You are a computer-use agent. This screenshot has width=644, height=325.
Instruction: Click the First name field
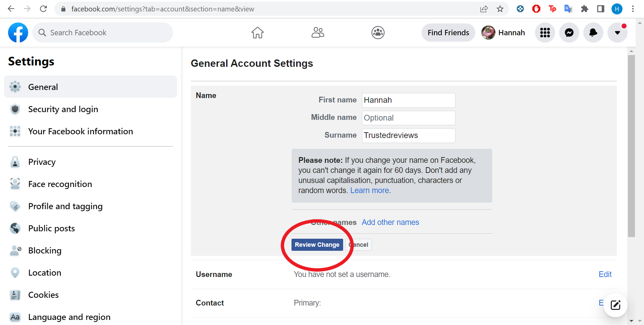(409, 100)
